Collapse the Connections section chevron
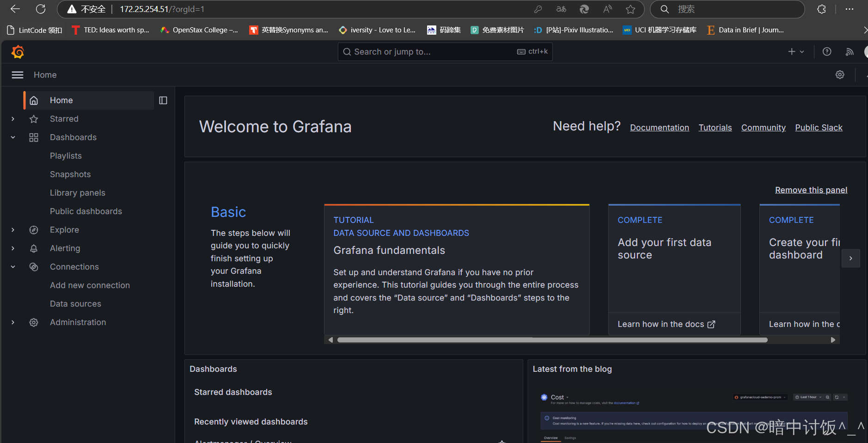 pyautogui.click(x=13, y=267)
